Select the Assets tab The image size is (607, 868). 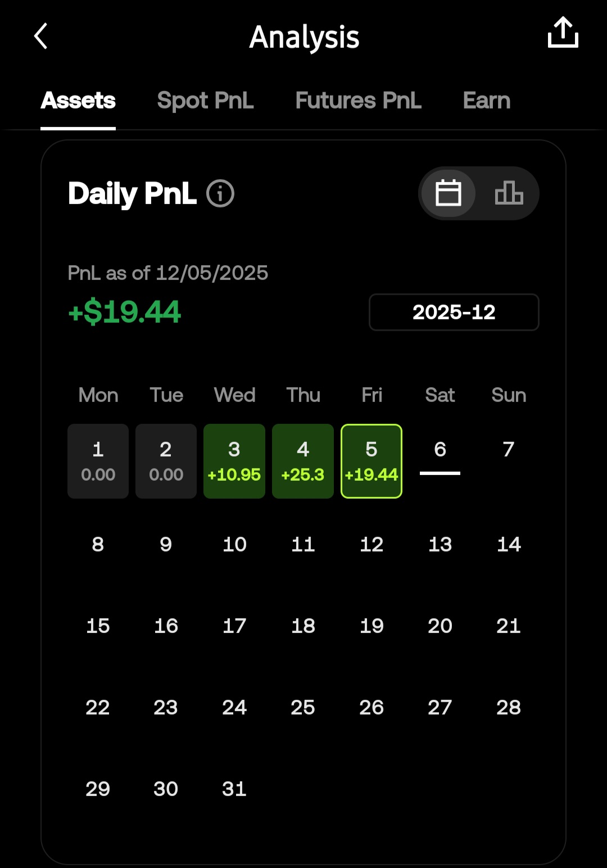pos(78,101)
